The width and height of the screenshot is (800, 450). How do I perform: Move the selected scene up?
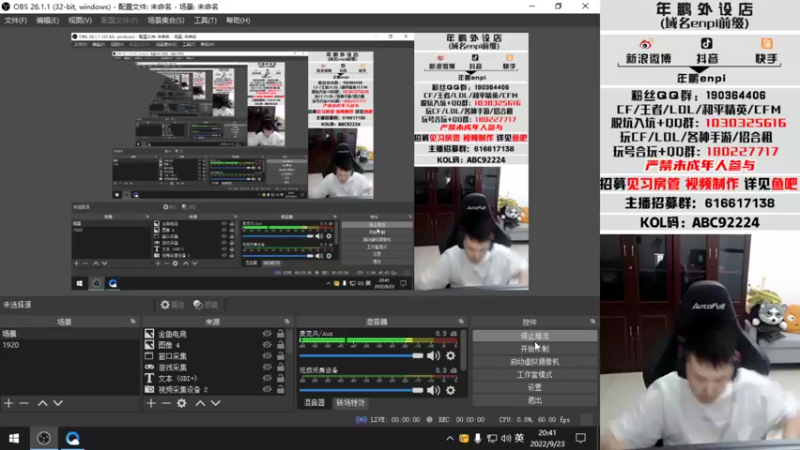(42, 403)
